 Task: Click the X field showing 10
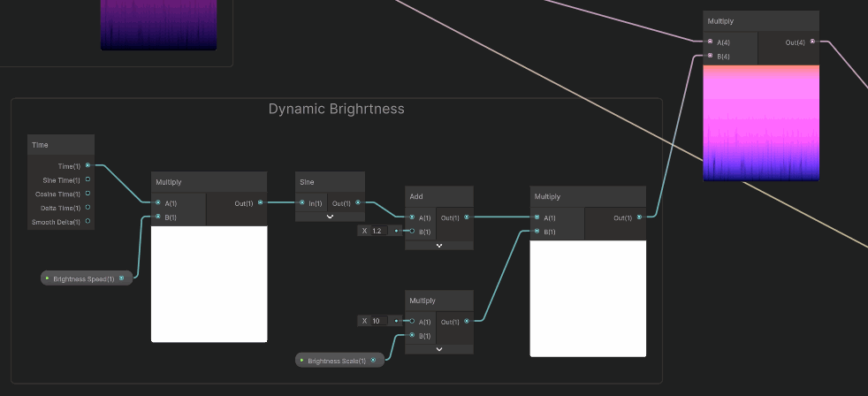(x=379, y=321)
